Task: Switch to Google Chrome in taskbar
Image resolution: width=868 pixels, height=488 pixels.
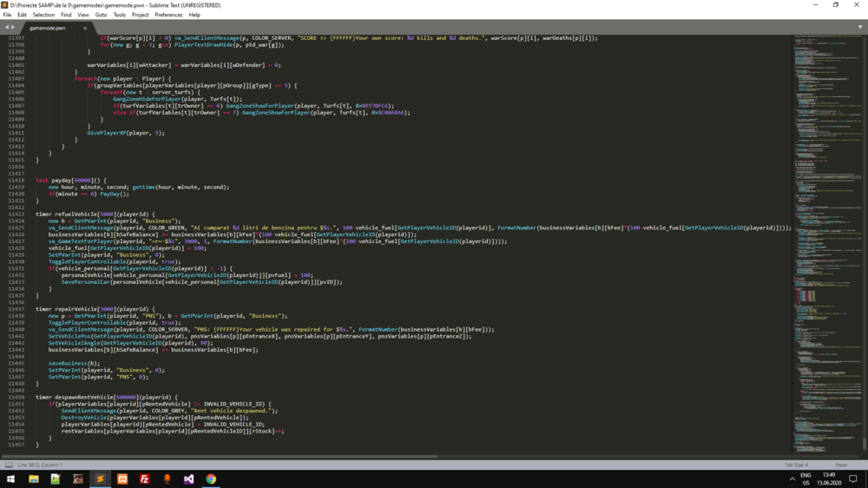Action: click(x=211, y=479)
